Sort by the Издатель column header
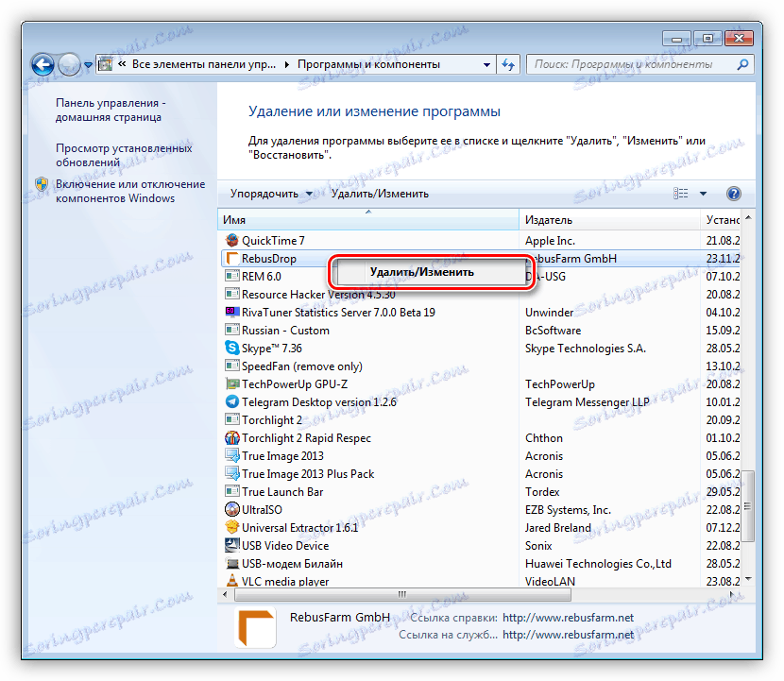The width and height of the screenshot is (784, 681). point(609,220)
